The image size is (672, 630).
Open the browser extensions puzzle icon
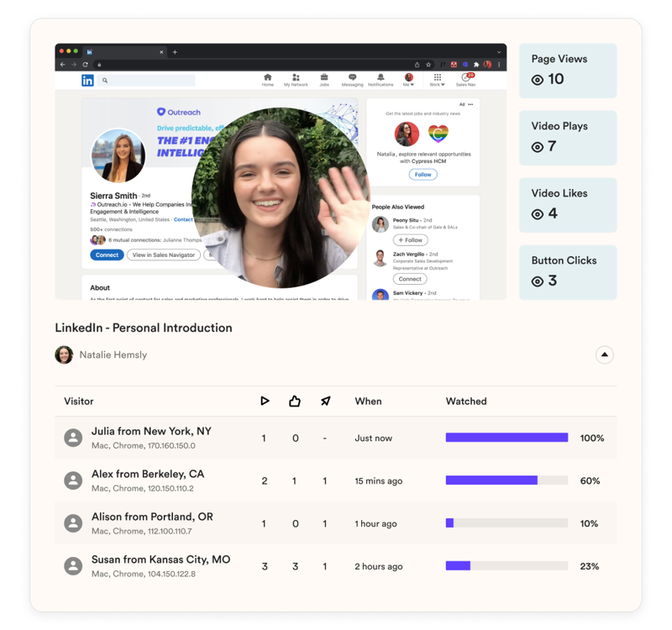coord(476,65)
